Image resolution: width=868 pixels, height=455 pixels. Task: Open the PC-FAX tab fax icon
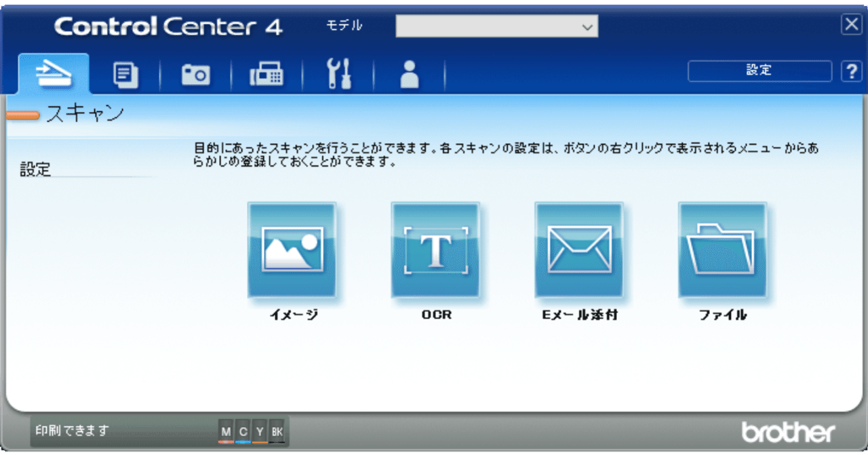(x=266, y=73)
